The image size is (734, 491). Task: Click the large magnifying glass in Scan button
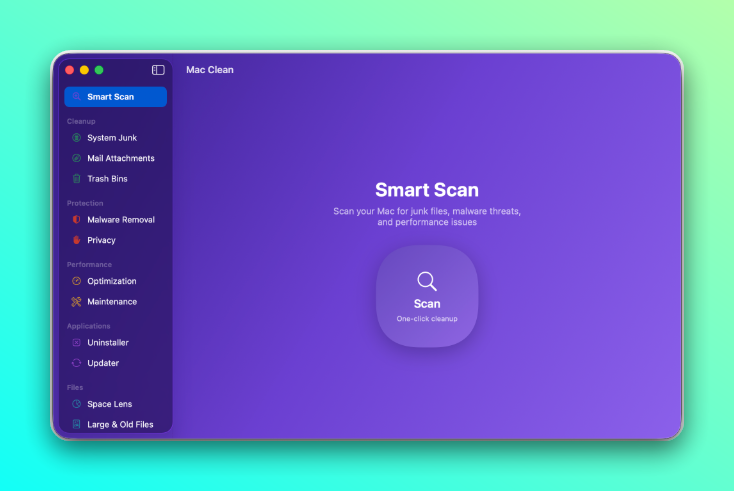(427, 281)
